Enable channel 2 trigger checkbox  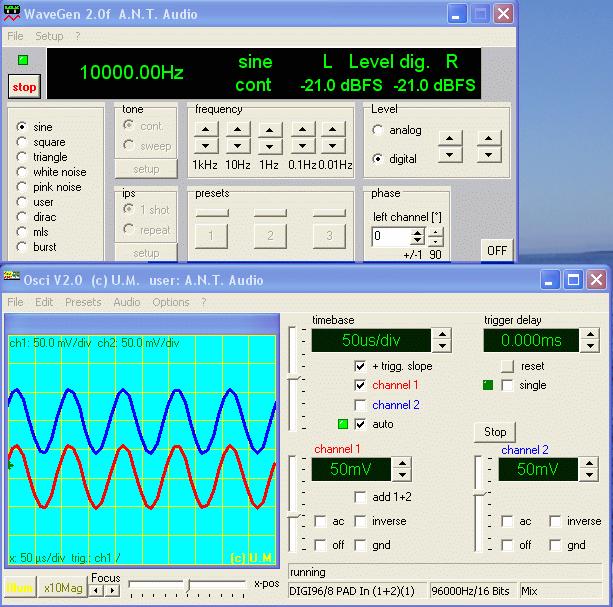click(360, 405)
